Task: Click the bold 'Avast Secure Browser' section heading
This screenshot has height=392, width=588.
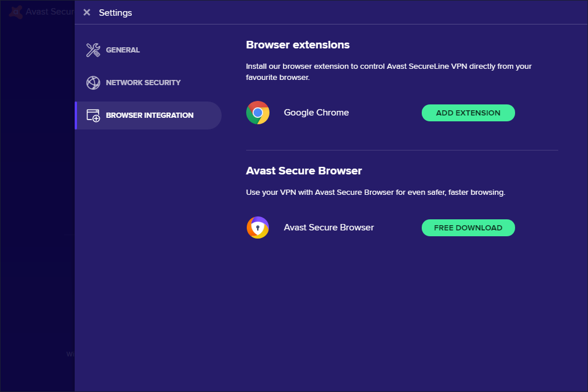Action: click(x=304, y=171)
